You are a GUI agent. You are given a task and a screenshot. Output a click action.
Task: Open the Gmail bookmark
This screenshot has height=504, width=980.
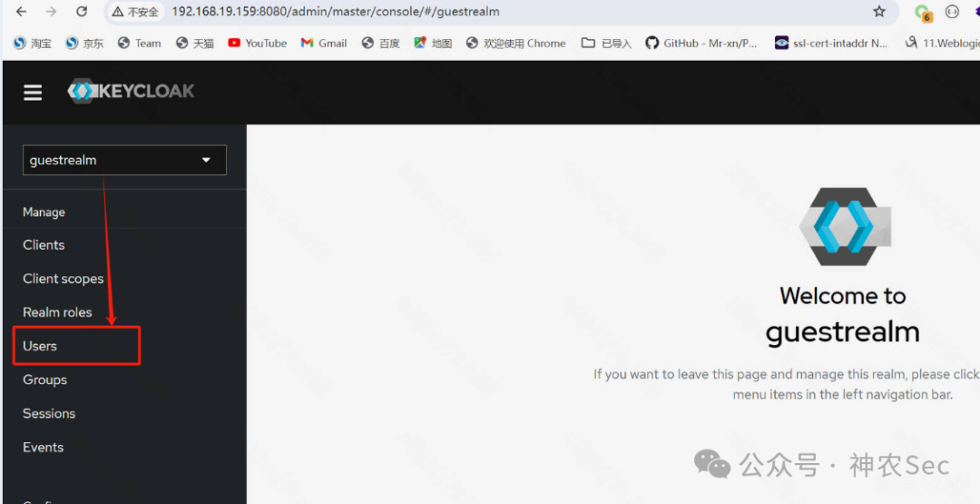pyautogui.click(x=324, y=44)
